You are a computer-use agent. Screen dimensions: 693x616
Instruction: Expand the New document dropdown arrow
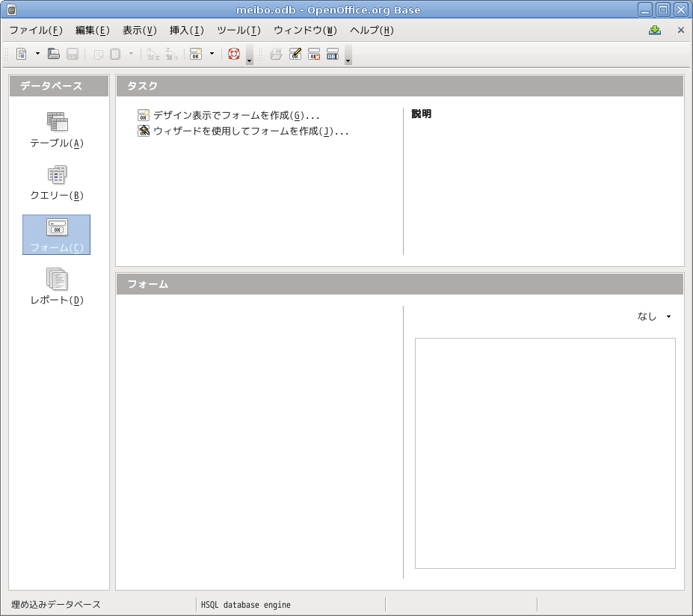(x=37, y=54)
